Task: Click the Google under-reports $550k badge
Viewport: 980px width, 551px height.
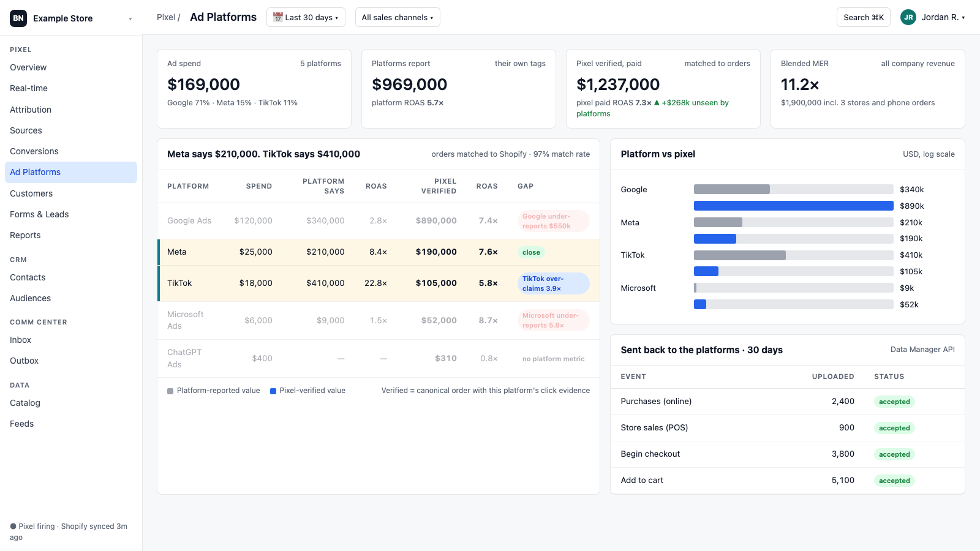Action: tap(554, 221)
